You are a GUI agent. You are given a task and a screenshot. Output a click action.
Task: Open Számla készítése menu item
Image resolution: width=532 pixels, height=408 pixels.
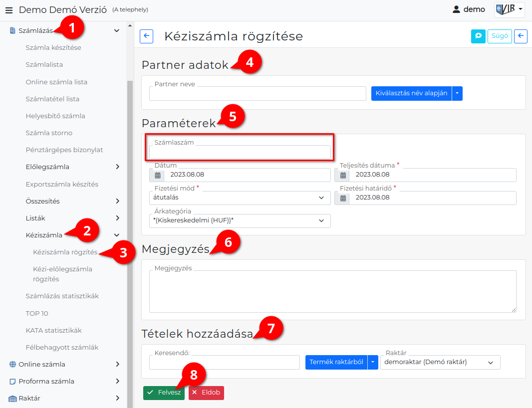coord(53,47)
